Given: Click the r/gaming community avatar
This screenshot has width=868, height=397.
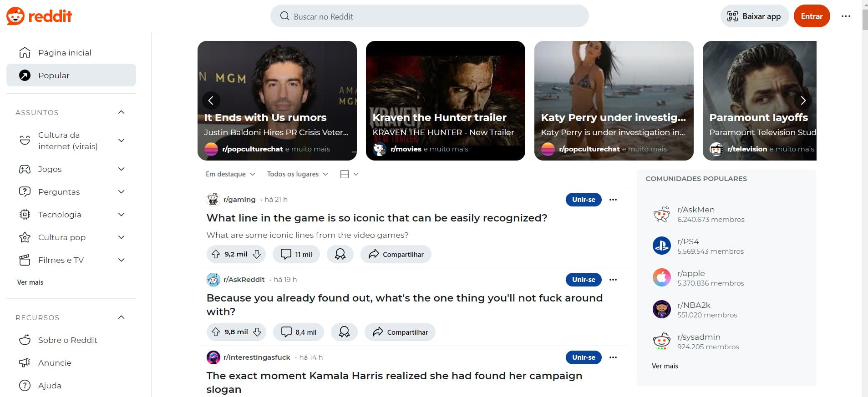Looking at the screenshot, I should pyautogui.click(x=213, y=199).
